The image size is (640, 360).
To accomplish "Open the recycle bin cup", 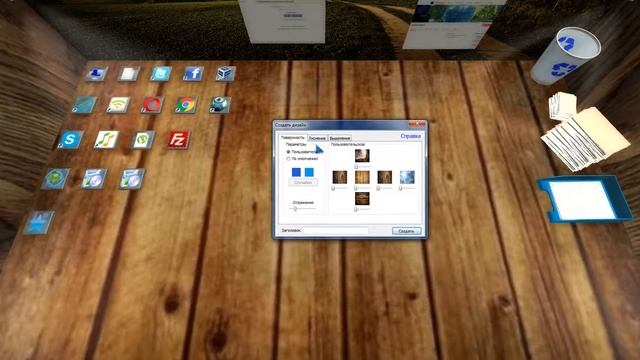I will coord(565,56).
